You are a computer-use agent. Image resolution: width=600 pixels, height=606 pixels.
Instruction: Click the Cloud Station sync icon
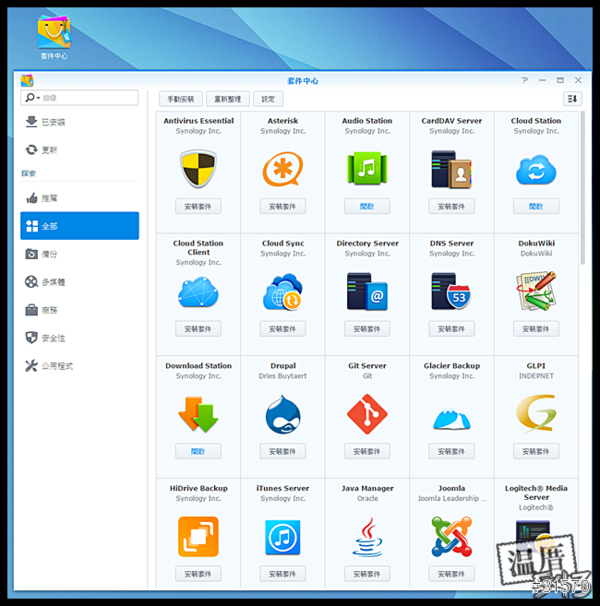coord(536,170)
